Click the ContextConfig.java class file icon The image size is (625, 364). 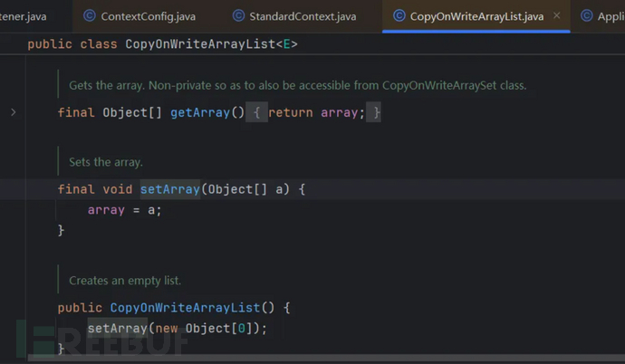(x=89, y=16)
